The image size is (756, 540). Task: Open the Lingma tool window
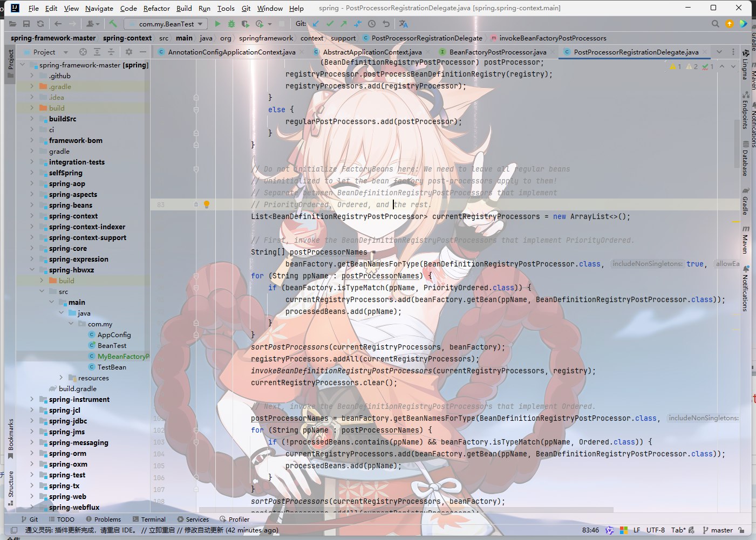pos(745,65)
